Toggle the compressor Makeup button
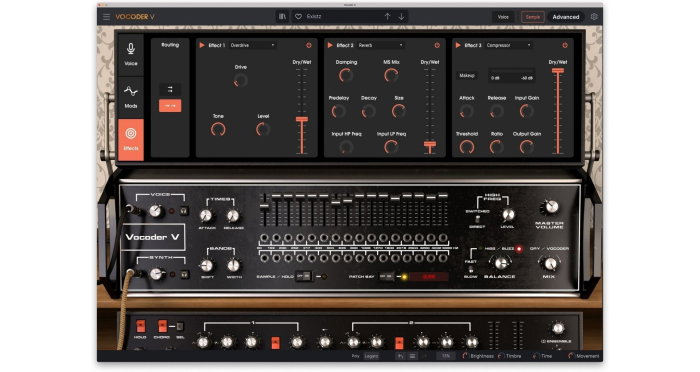Image resolution: width=700 pixels, height=372 pixels. pyautogui.click(x=467, y=76)
